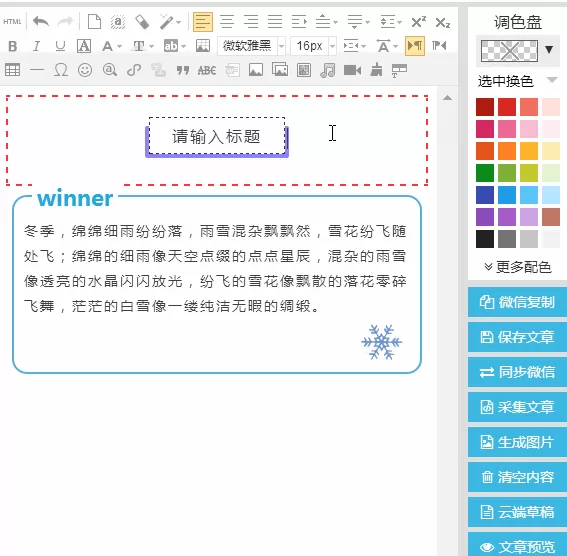The image size is (567, 556).
Task: Expand the 选中换色 options arrow
Action: (552, 80)
